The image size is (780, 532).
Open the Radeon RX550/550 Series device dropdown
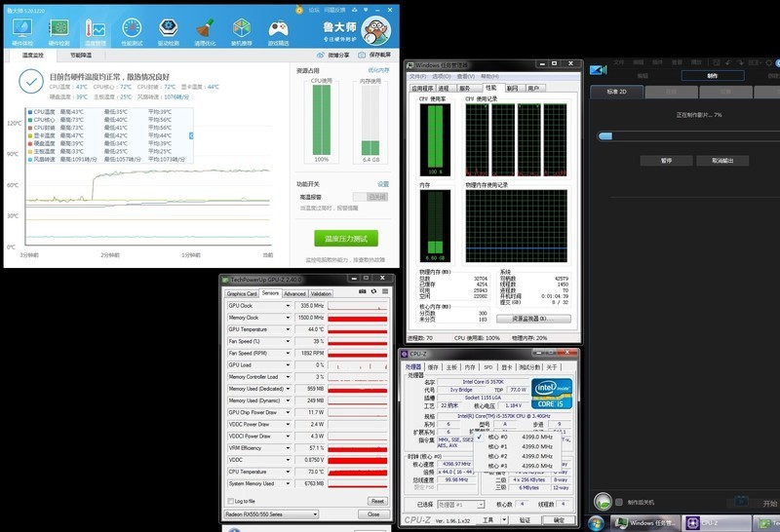[272, 514]
